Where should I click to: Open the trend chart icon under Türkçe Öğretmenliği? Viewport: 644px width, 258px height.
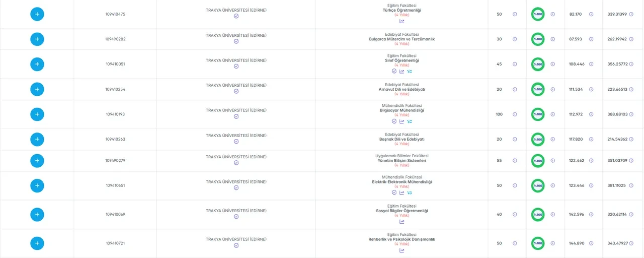tap(402, 21)
